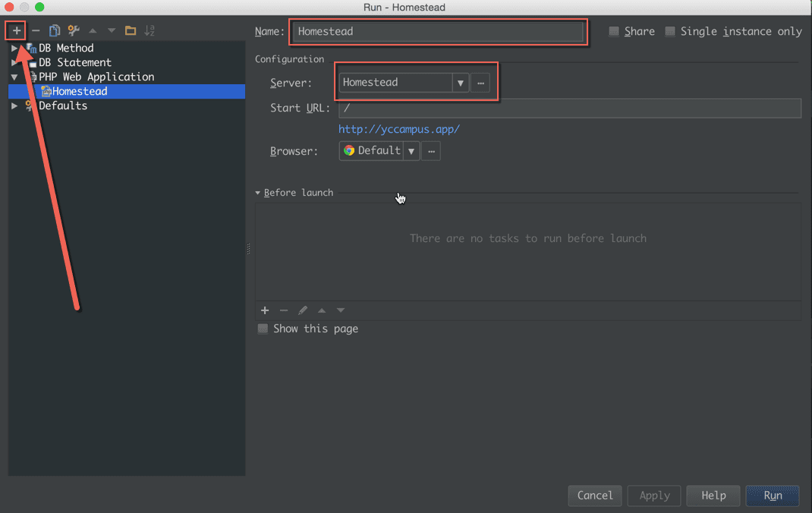Sort configurations alphabetically

tap(149, 30)
